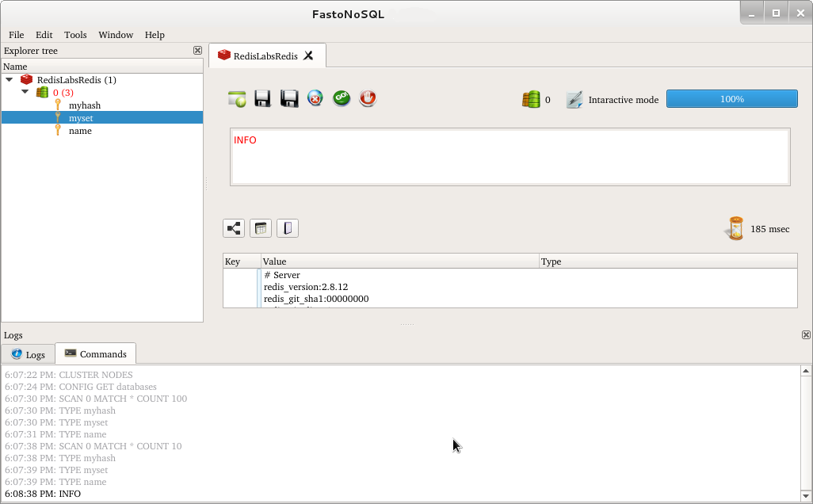Image resolution: width=813 pixels, height=504 pixels.
Task: Click the 'SCAN 0 MATCH * COUNT 100' log entry
Action: [x=96, y=399]
